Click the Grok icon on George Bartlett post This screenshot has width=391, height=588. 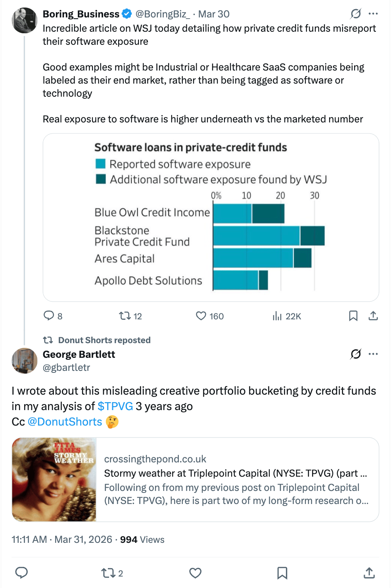(356, 354)
